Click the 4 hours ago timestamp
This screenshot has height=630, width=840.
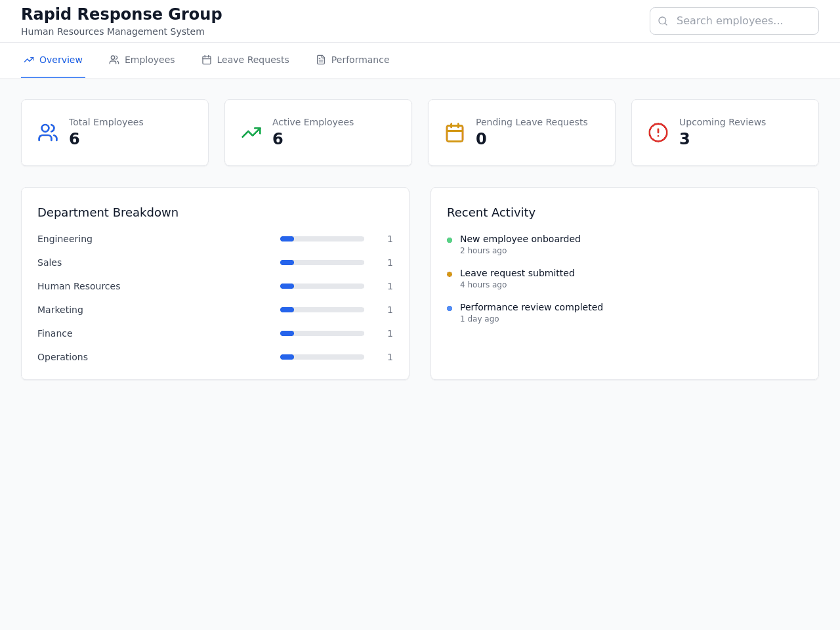click(483, 285)
